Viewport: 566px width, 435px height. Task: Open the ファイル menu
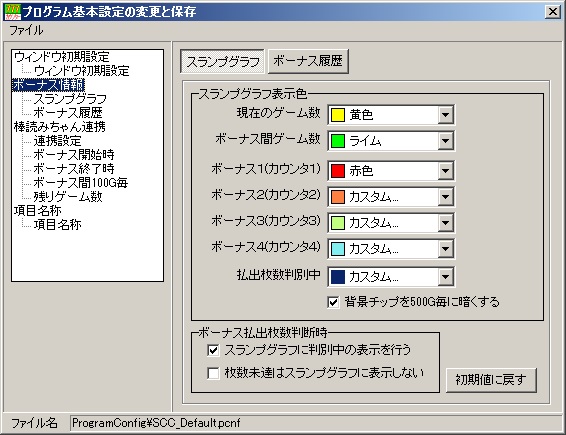[26, 30]
